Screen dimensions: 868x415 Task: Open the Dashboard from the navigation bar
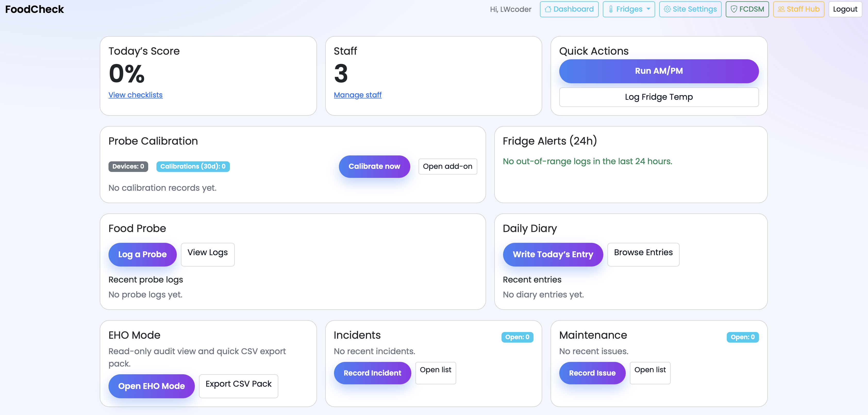[x=570, y=9]
